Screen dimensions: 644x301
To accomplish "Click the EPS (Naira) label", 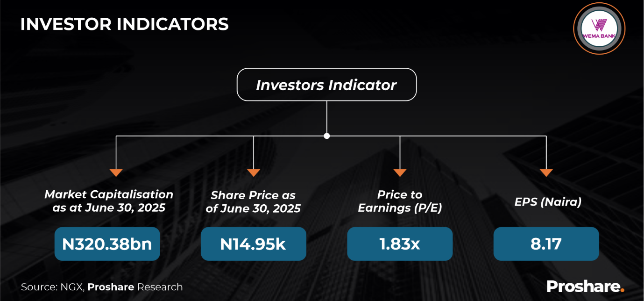I will click(546, 203).
